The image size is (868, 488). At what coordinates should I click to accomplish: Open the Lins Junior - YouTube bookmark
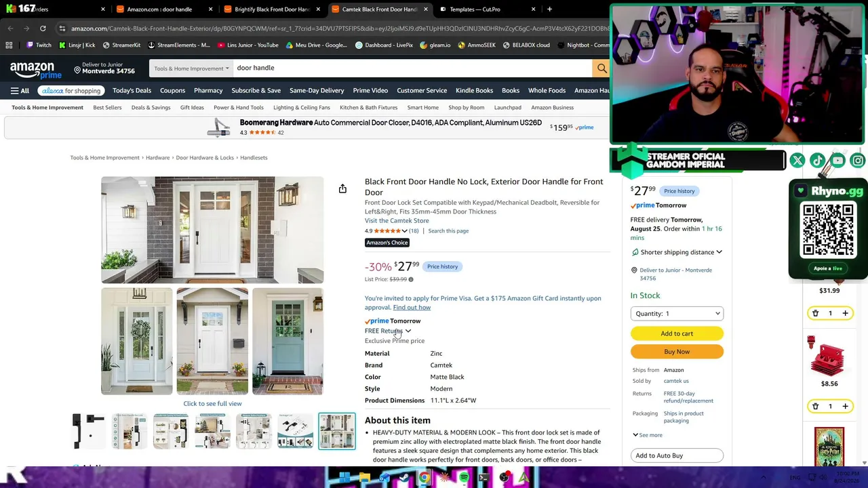pos(248,45)
